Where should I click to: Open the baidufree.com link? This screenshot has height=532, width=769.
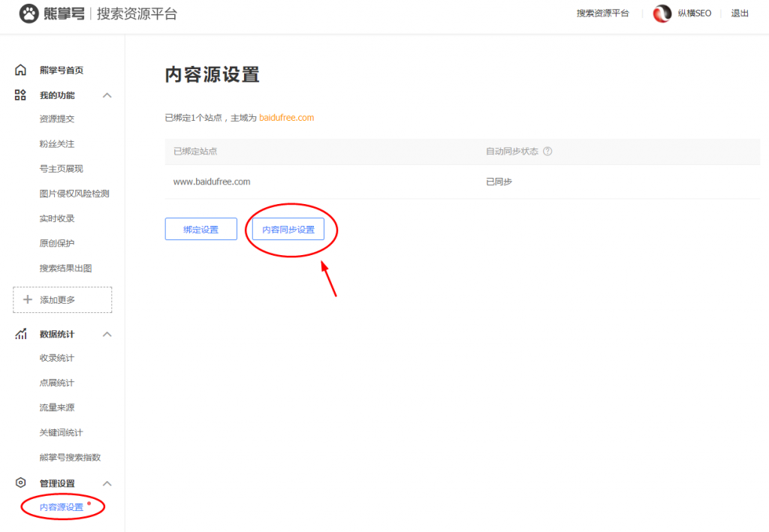tap(288, 118)
